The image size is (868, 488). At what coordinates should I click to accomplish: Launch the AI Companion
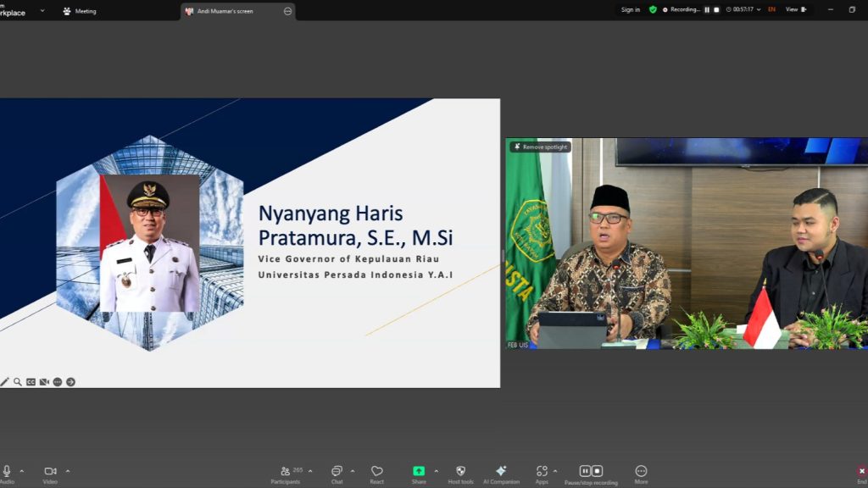click(x=501, y=471)
